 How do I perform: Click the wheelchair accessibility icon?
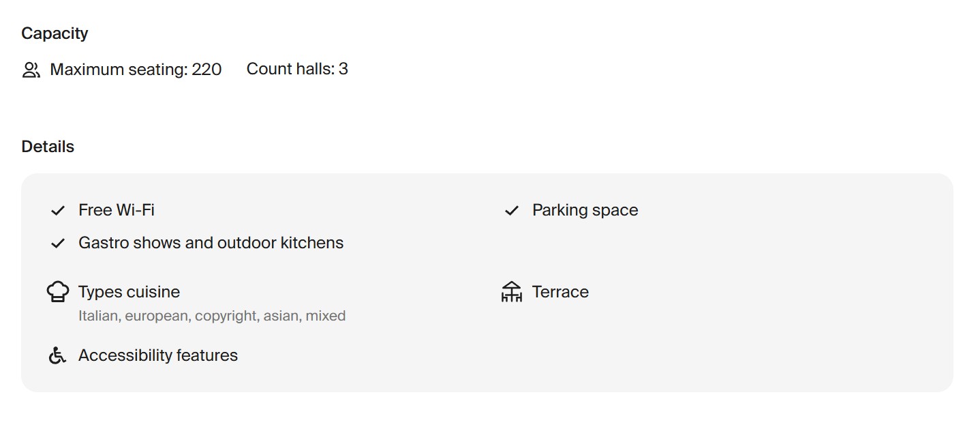click(57, 355)
